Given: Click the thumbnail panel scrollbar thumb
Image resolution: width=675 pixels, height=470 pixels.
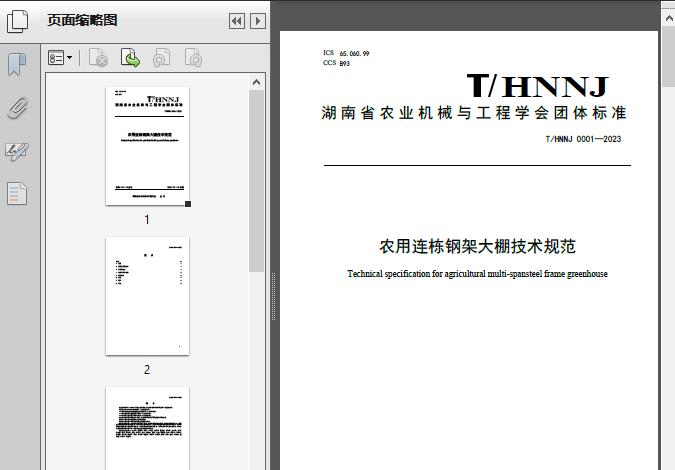Looking at the screenshot, I should pos(257,181).
